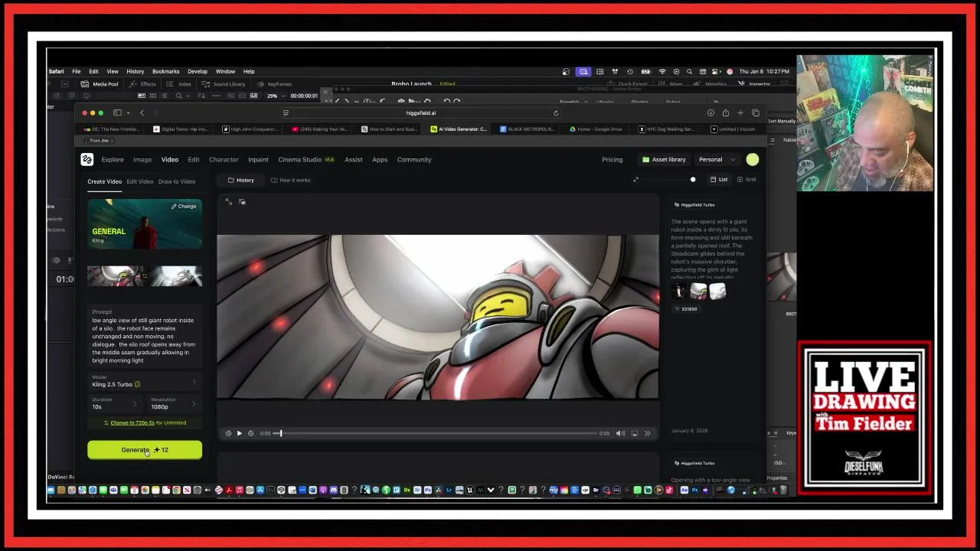The width and height of the screenshot is (980, 551).
Task: Click the screen mirroring icon in menu bar
Action: click(583, 71)
